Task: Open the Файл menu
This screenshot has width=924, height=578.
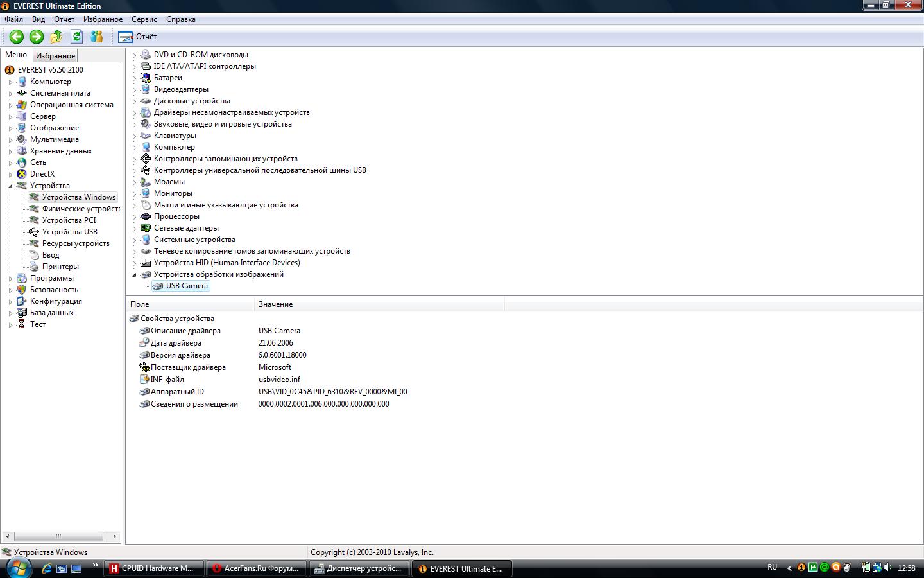Action: pyautogui.click(x=13, y=19)
